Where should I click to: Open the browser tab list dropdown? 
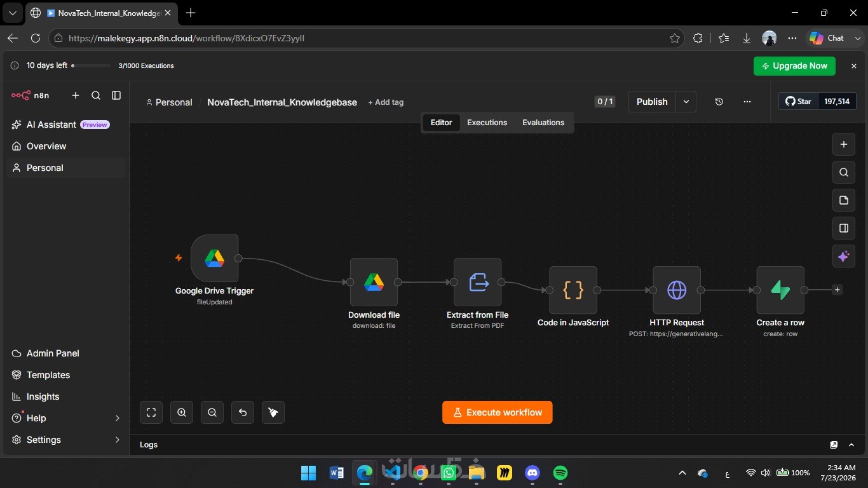pyautogui.click(x=13, y=13)
